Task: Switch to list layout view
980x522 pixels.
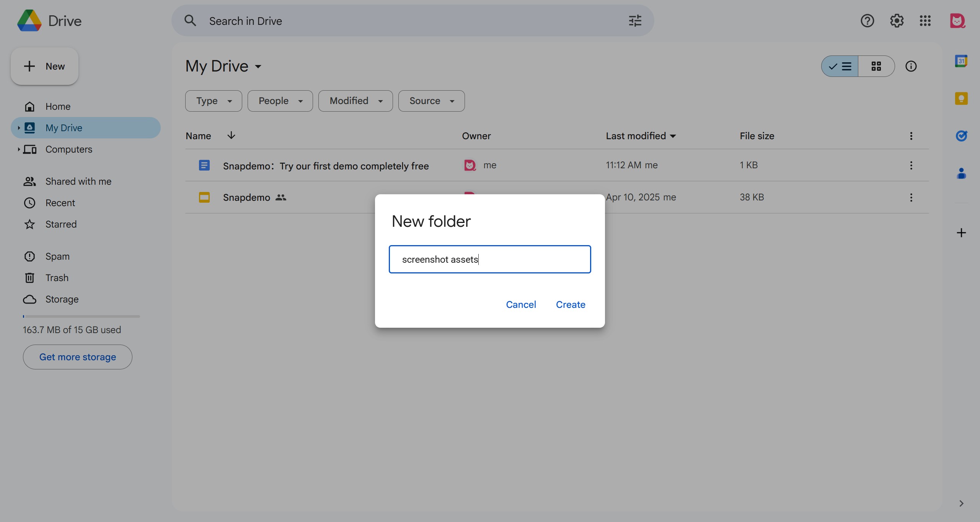Action: [x=840, y=66]
